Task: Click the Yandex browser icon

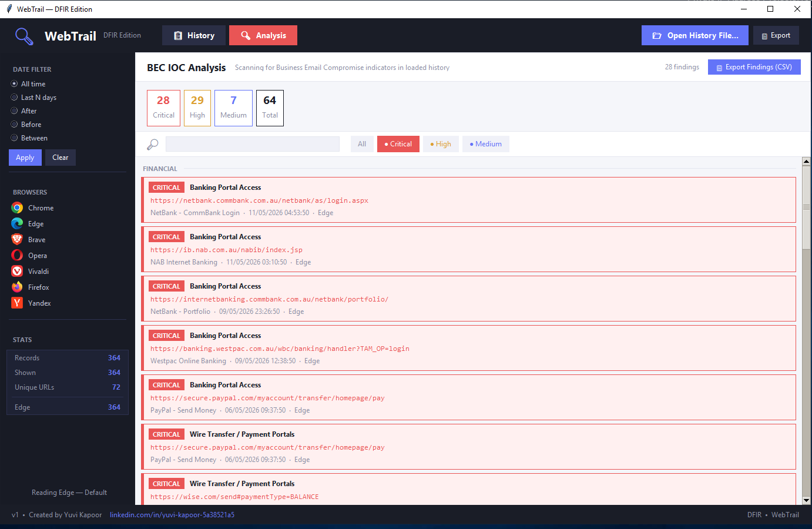Action: [x=17, y=303]
